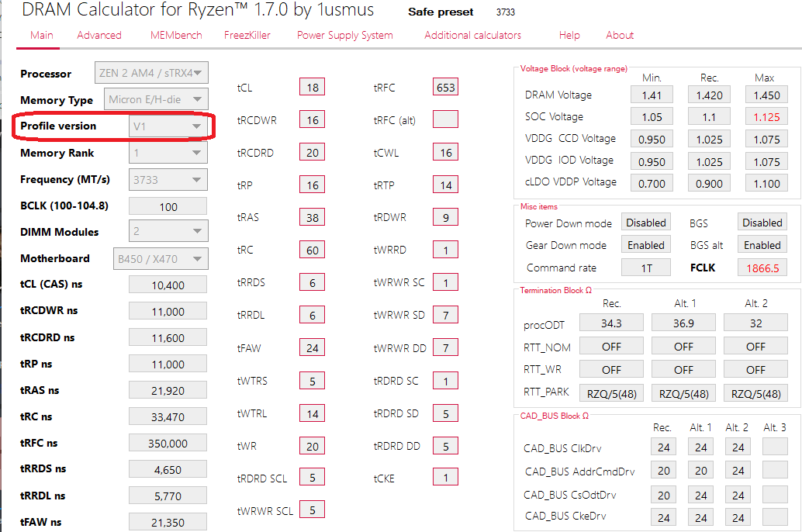The height and width of the screenshot is (532, 802).
Task: Click the CAD_BUS CkeDrv Alt. 1 value
Action: coord(700,517)
